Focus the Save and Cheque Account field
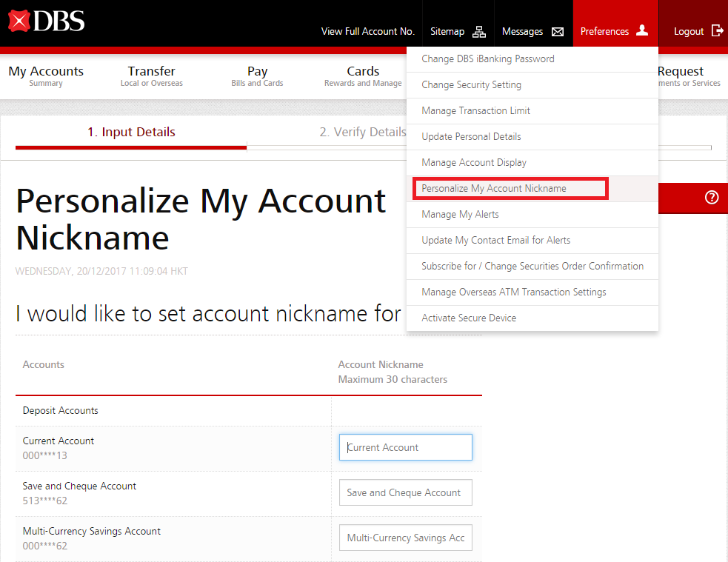The height and width of the screenshot is (562, 728). tap(405, 492)
